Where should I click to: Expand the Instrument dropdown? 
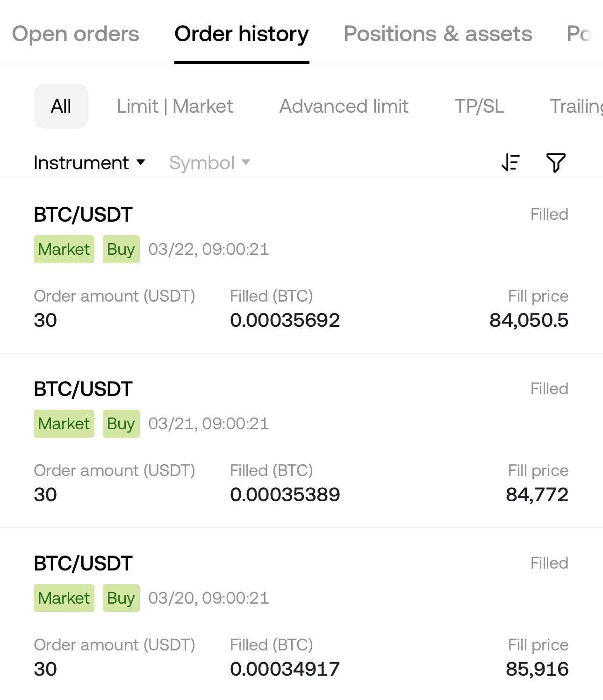pos(89,163)
